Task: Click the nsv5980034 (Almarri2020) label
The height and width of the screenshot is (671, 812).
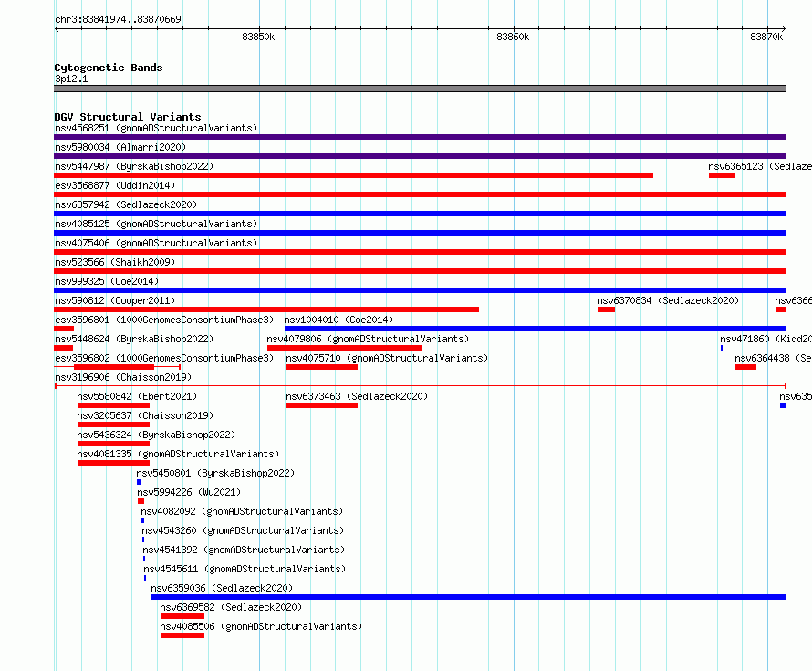Action: (x=120, y=147)
